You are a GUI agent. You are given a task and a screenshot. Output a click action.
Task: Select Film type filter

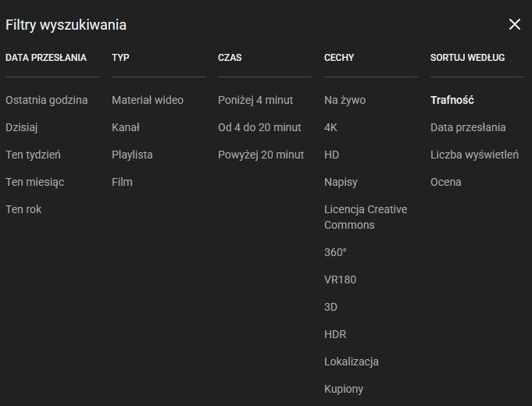coord(122,182)
